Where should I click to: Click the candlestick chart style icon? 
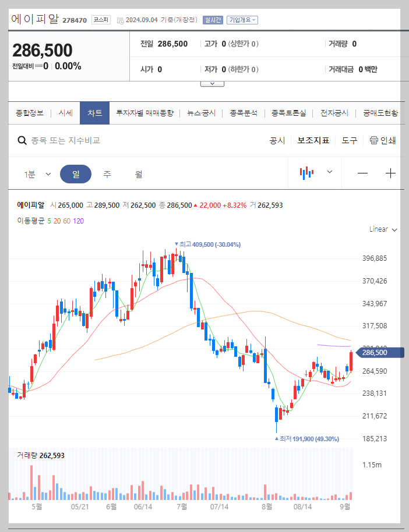coord(305,172)
